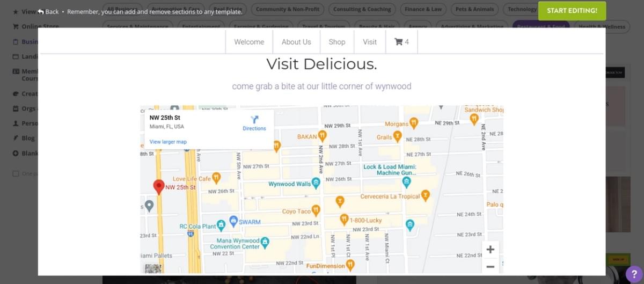Image resolution: width=644 pixels, height=284 pixels.
Task: Select the Consulting & Coaching filter tag
Action: click(x=362, y=9)
